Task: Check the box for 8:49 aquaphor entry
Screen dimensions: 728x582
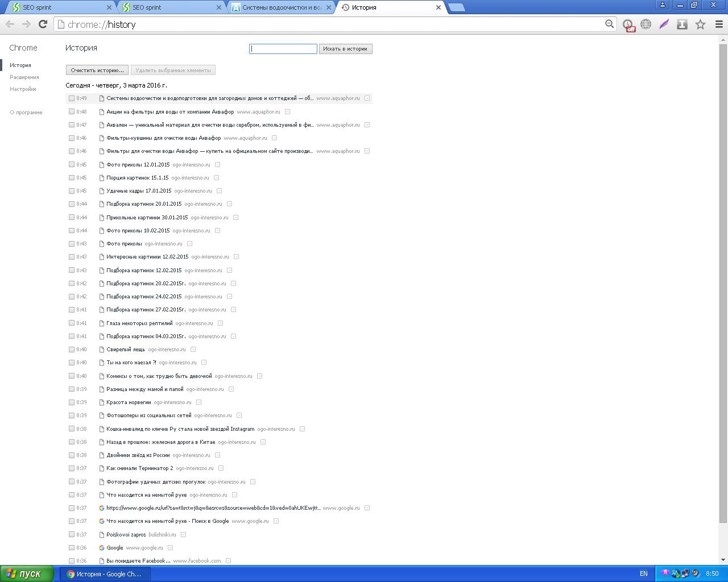Action: [72, 98]
